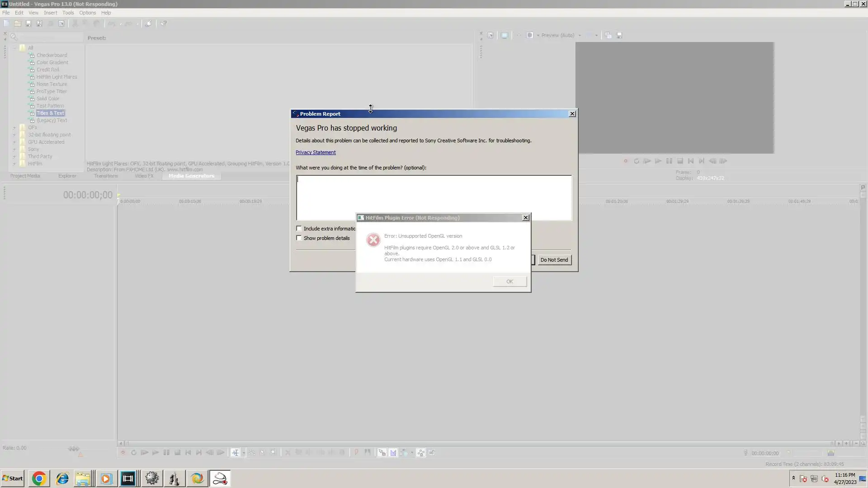Click the Do Not Send button
The height and width of the screenshot is (488, 868).
coord(554,260)
